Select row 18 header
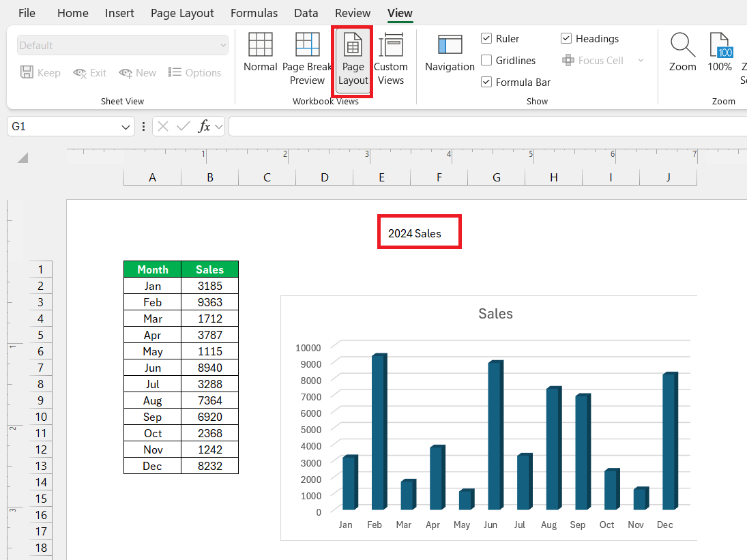This screenshot has width=747, height=560. 40,548
